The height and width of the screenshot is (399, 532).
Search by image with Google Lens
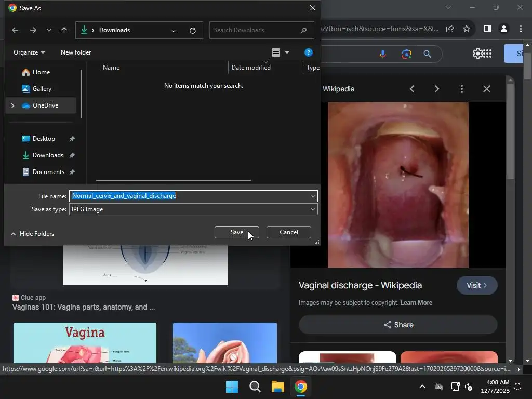(406, 54)
